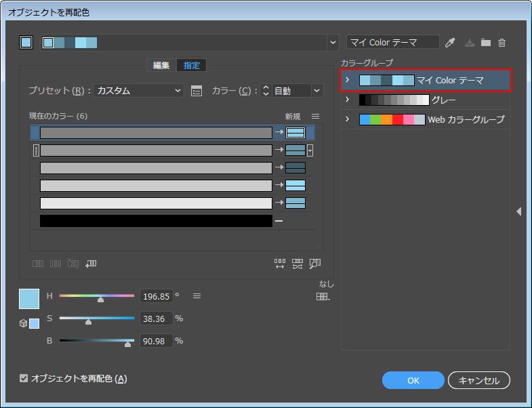The image size is (532, 408).
Task: Click arrow between first gray row and new color
Action: tap(279, 132)
